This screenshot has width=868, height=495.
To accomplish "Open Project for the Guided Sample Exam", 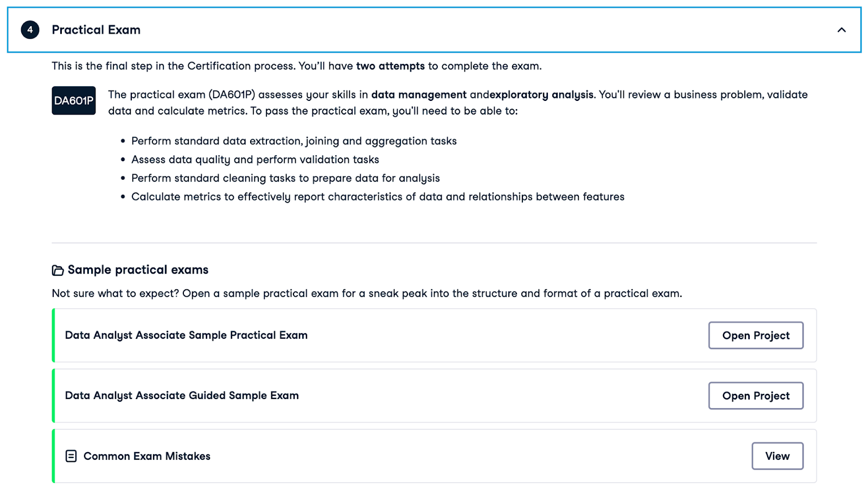I will (x=755, y=396).
